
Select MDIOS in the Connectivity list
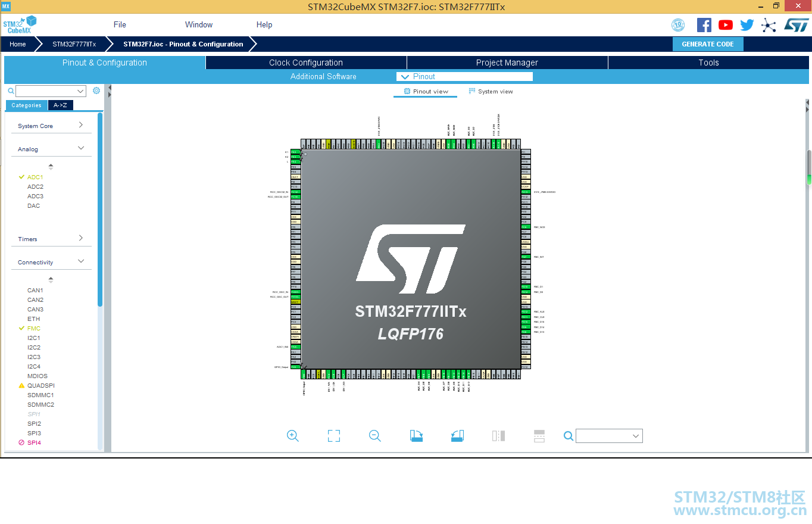coord(38,376)
